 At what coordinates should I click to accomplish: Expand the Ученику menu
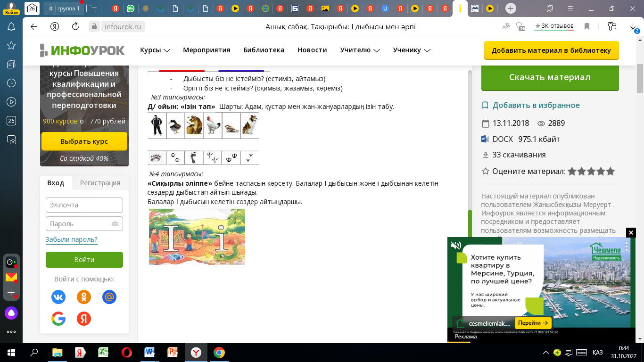coord(412,50)
